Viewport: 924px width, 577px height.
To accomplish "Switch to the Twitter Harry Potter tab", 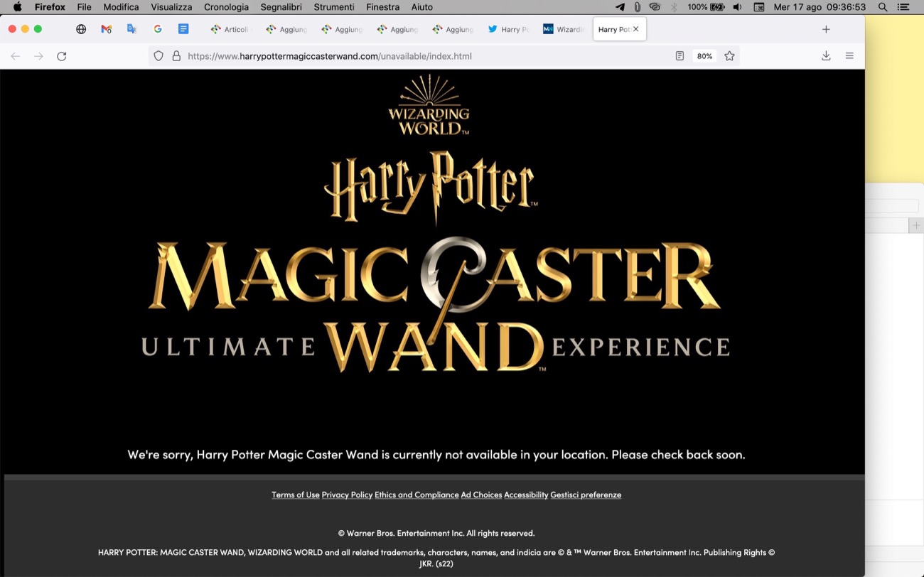I will pos(508,29).
